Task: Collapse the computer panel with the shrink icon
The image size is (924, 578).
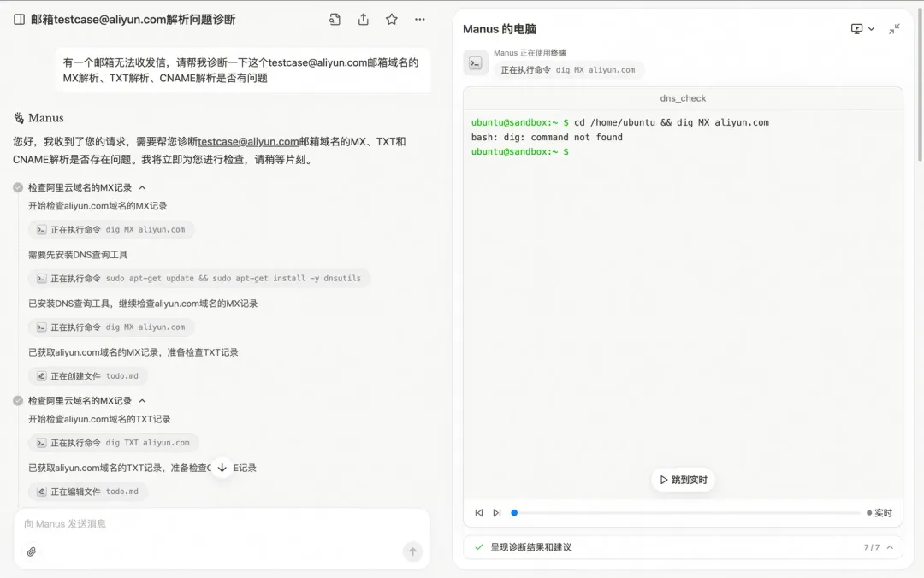Action: (x=896, y=28)
